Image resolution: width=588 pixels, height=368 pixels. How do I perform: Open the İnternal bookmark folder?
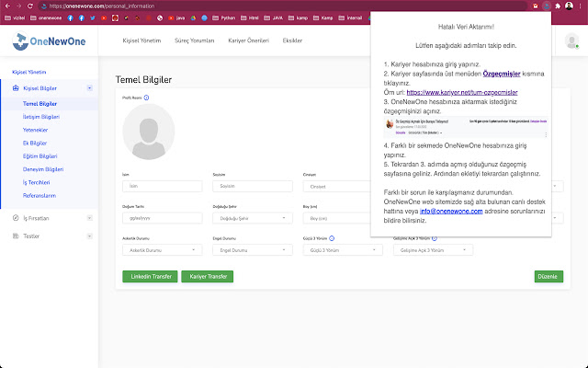point(350,17)
